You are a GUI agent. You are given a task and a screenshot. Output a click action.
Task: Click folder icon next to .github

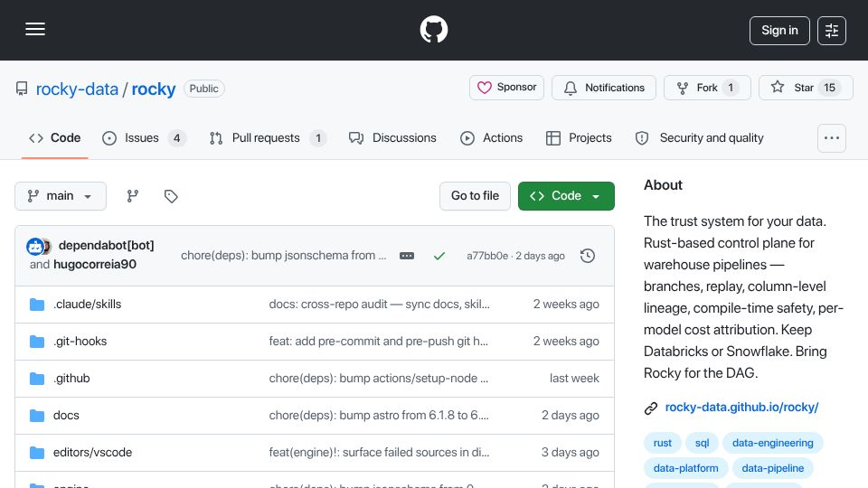click(x=37, y=379)
